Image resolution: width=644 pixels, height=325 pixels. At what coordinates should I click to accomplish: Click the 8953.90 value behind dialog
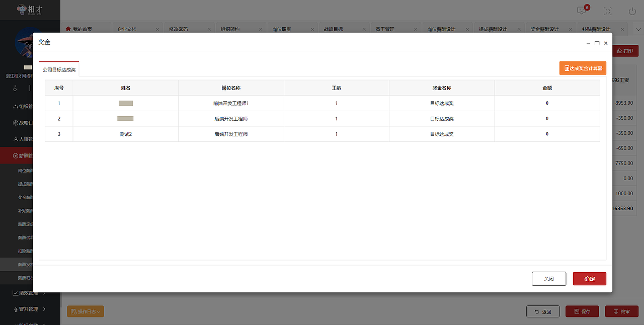click(624, 103)
